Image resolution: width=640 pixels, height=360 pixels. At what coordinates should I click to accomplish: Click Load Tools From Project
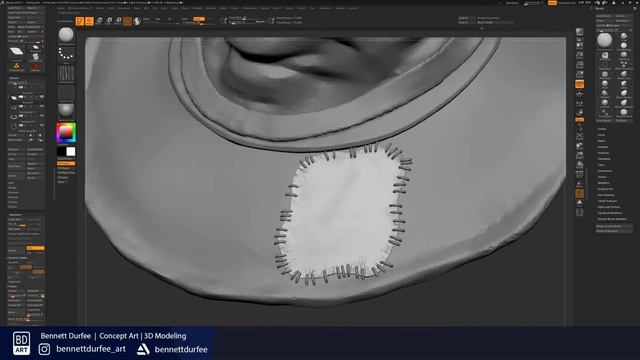coord(26,13)
